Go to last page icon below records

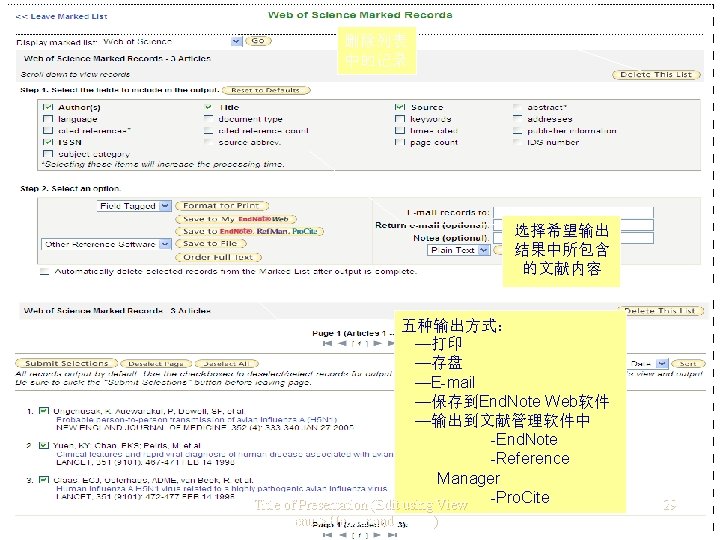click(392, 535)
